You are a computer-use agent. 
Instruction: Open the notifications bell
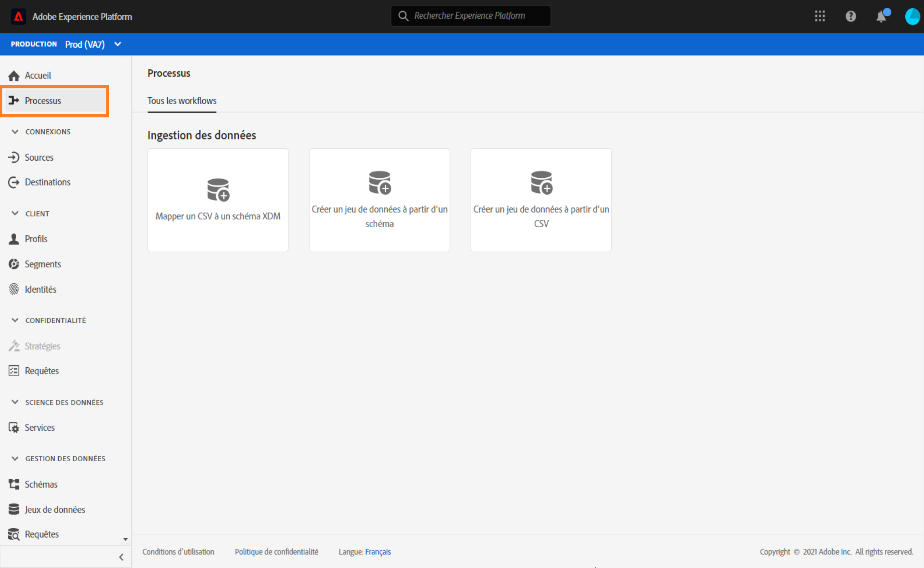click(881, 17)
